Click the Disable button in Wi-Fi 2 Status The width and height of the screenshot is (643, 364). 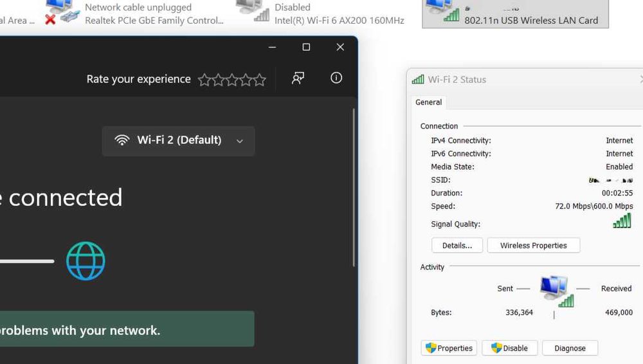click(x=510, y=348)
